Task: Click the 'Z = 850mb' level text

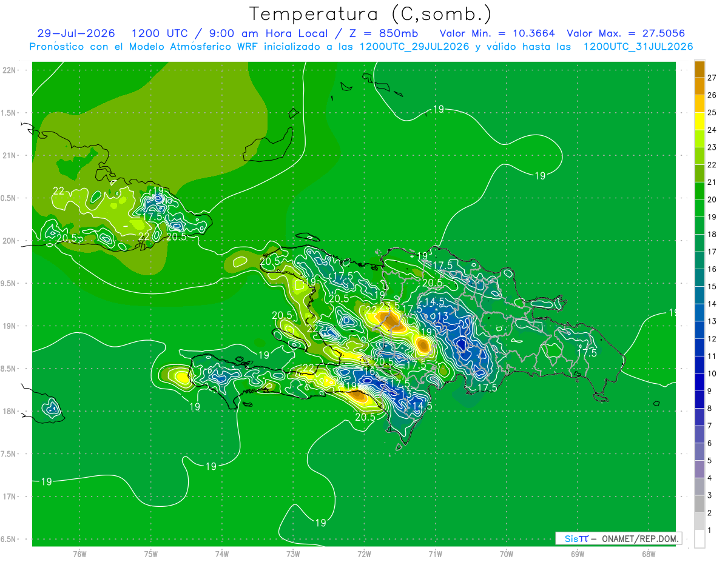Action: click(x=383, y=33)
